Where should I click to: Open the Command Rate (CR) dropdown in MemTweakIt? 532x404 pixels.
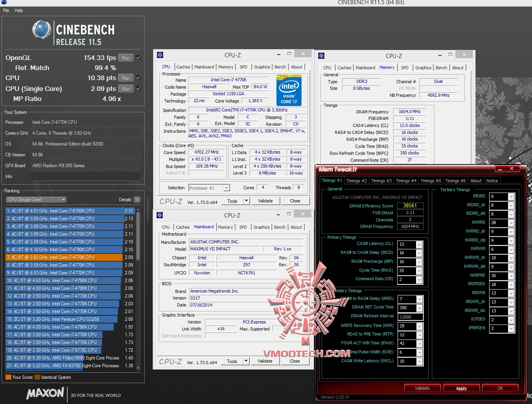click(x=419, y=280)
